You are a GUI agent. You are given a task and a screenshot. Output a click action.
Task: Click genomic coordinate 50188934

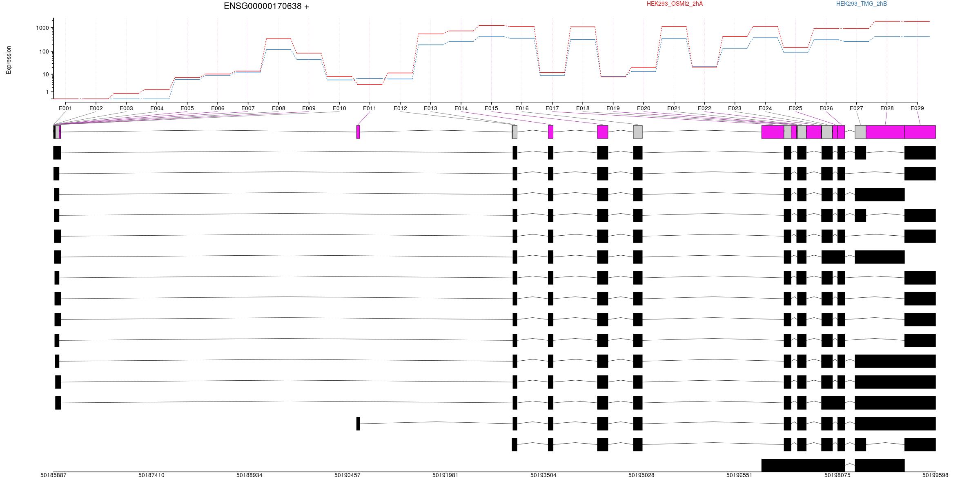pos(249,475)
